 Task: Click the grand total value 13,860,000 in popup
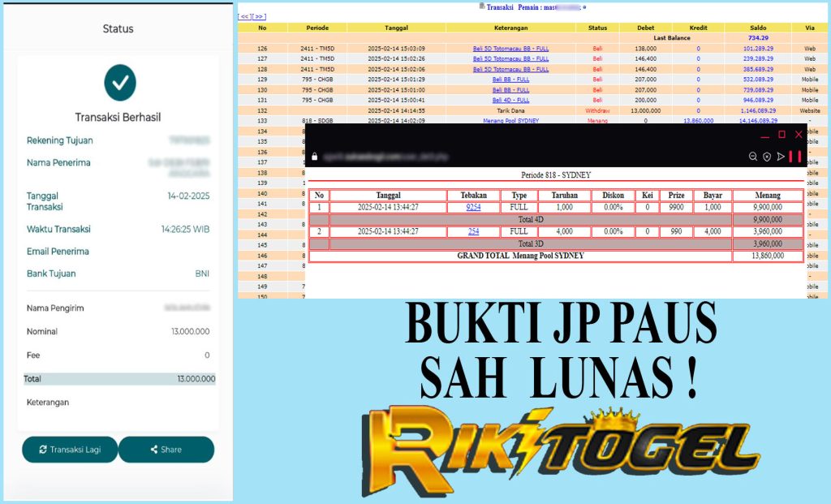click(x=768, y=256)
